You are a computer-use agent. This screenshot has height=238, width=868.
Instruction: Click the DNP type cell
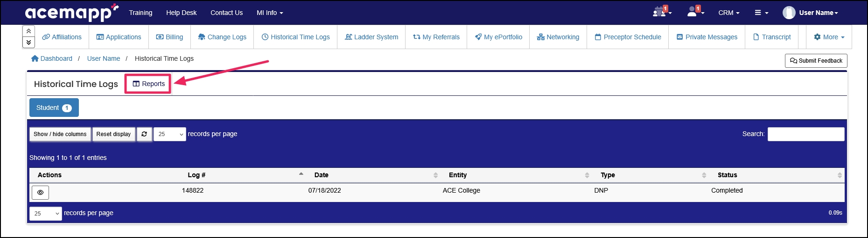click(x=601, y=190)
